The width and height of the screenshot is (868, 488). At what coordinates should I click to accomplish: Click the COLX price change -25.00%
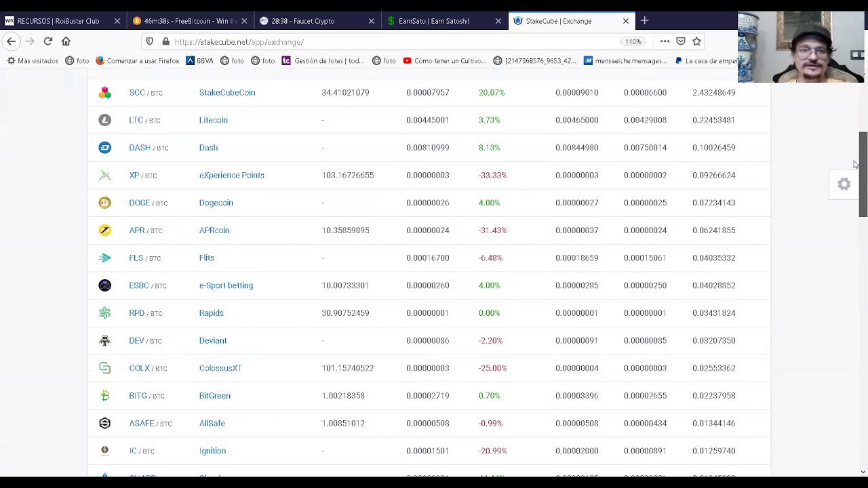492,368
